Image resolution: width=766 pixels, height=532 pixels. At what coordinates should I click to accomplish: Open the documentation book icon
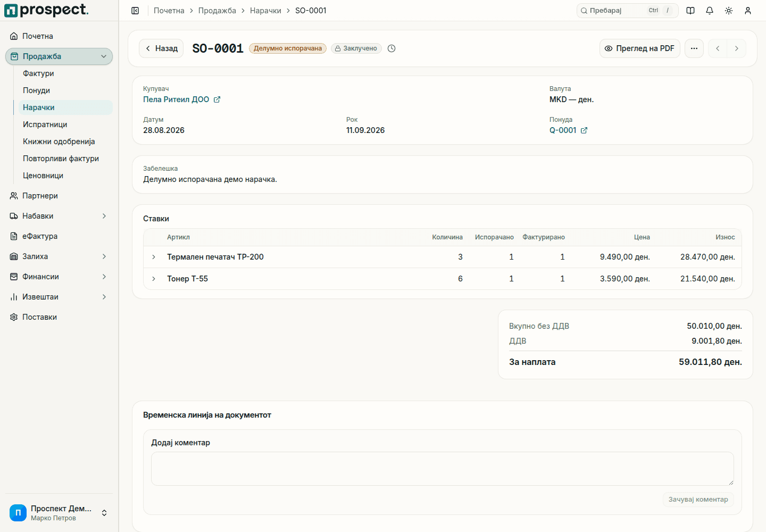(690, 11)
